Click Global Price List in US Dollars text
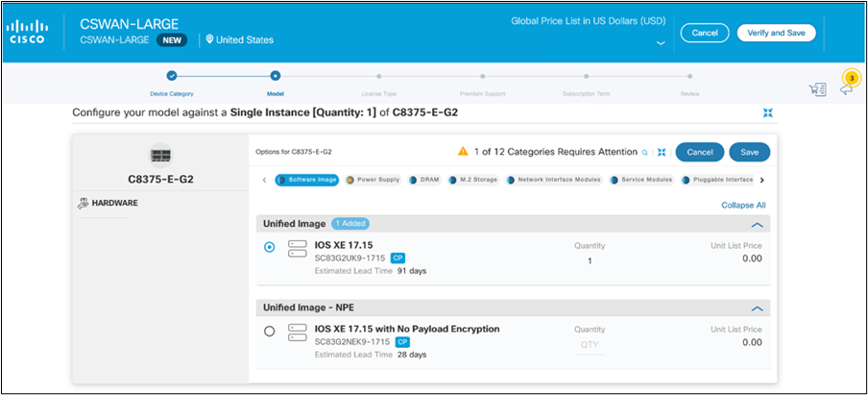Image resolution: width=868 pixels, height=395 pixels. tap(589, 21)
